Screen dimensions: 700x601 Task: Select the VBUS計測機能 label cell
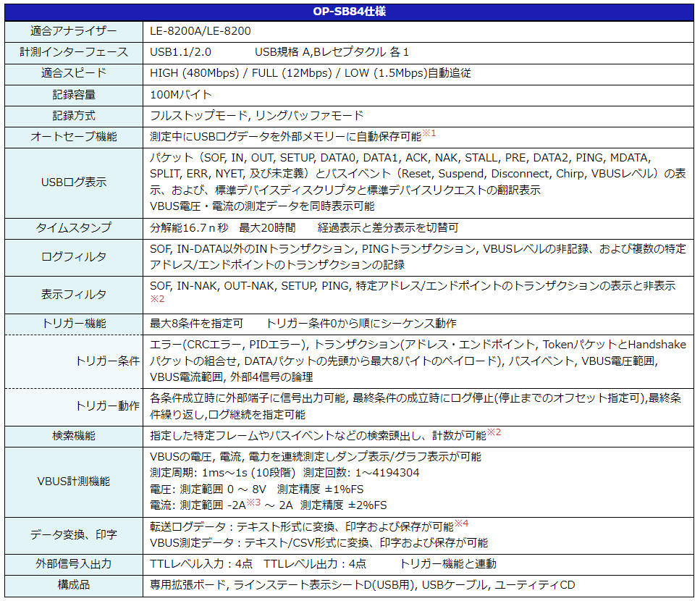[74, 482]
